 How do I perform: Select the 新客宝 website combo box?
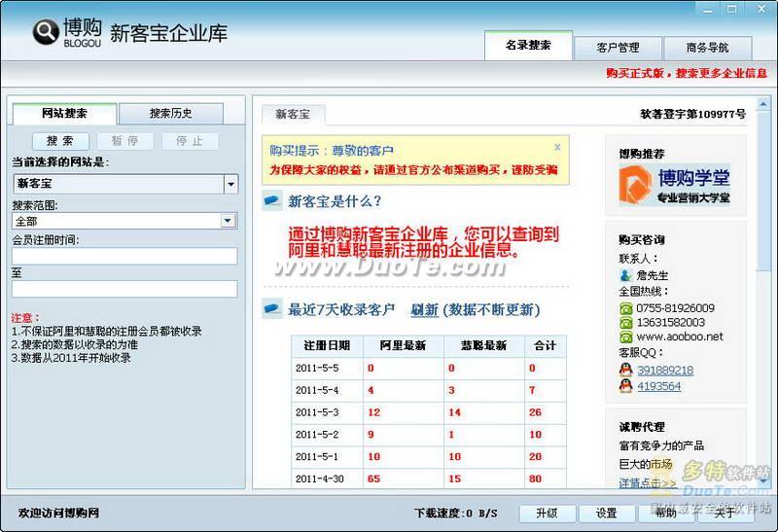(125, 184)
